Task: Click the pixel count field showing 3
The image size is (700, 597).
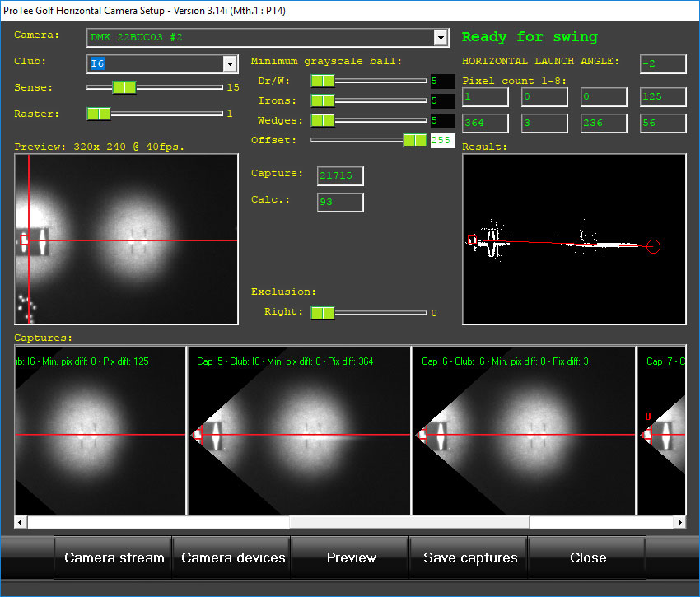Action: point(544,124)
